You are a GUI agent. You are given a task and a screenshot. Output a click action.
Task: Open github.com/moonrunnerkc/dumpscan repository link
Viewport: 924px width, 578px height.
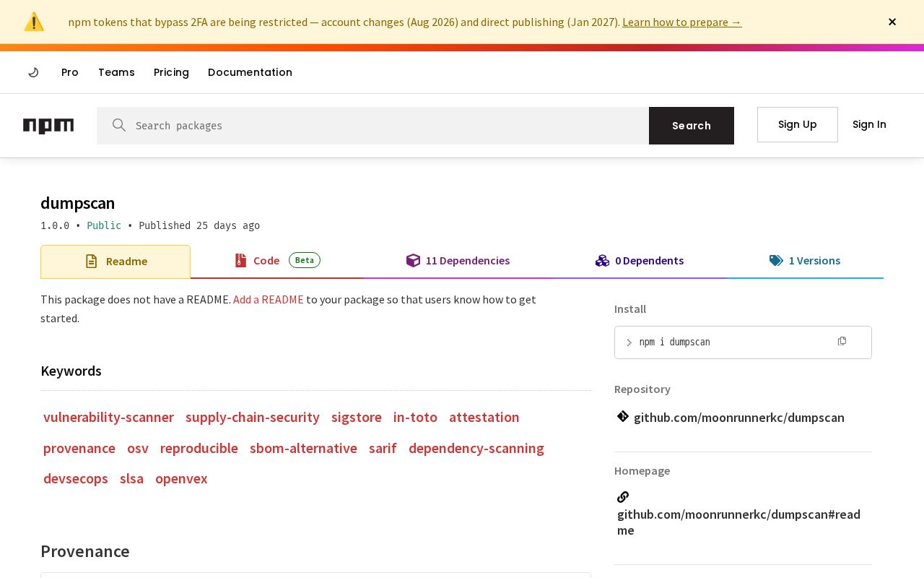coord(739,417)
